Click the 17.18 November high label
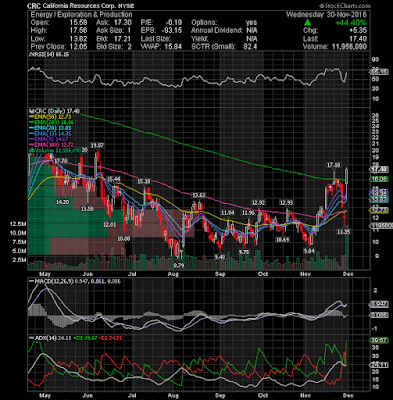Screen dimensions: 393x400 point(333,165)
